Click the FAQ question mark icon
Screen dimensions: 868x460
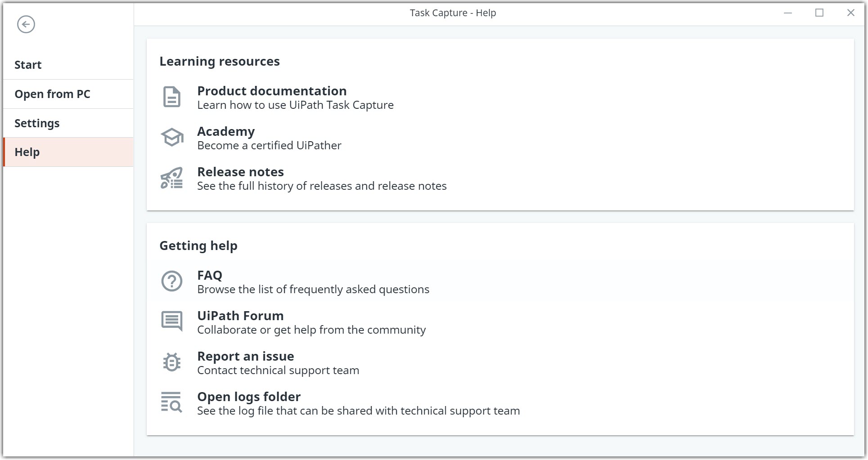[171, 281]
